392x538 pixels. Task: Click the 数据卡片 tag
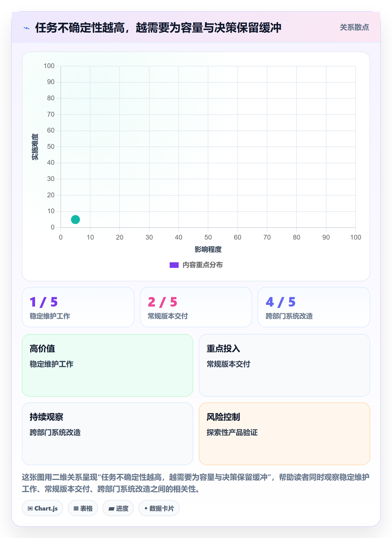159,508
